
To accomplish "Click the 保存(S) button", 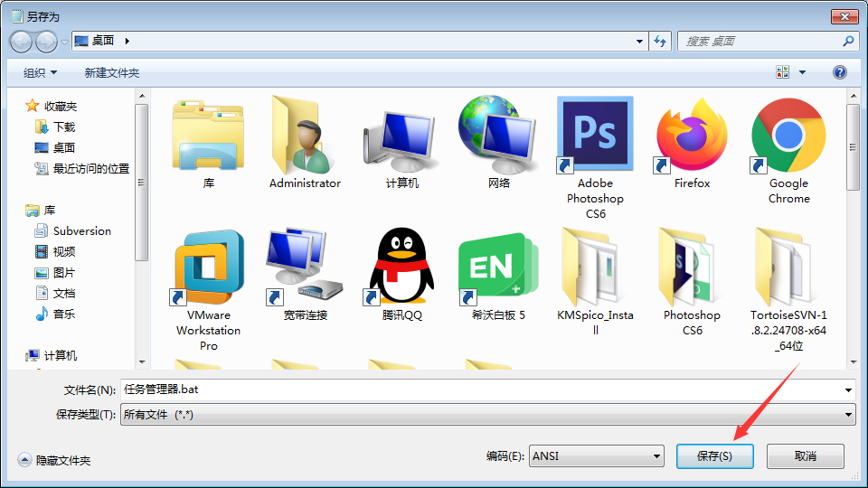I will pyautogui.click(x=714, y=455).
